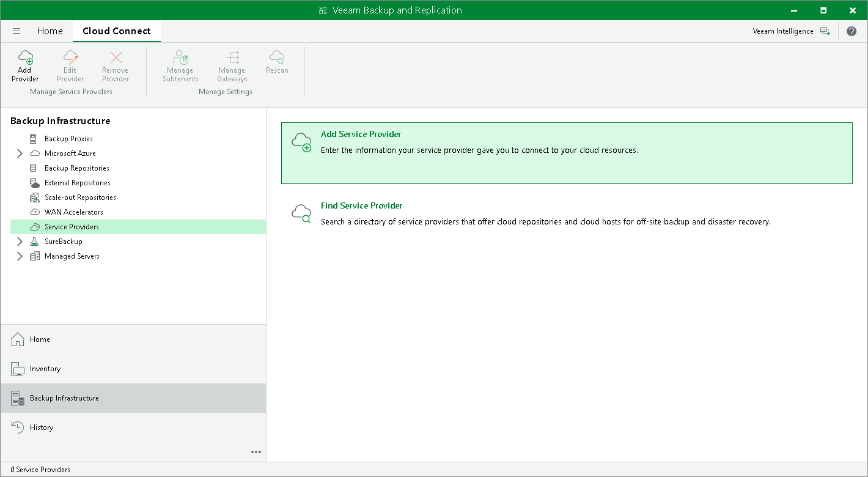Screen dimensions: 868x477
Task: Click the Microsoft Azure cloud icon
Action: 34,153
